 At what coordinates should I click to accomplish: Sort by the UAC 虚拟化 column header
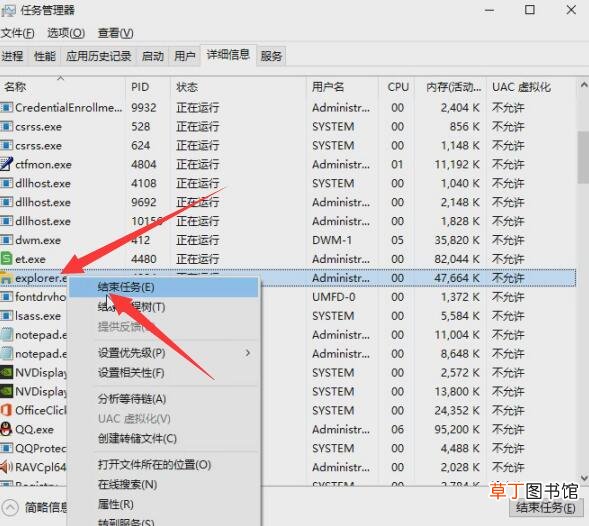point(531,87)
